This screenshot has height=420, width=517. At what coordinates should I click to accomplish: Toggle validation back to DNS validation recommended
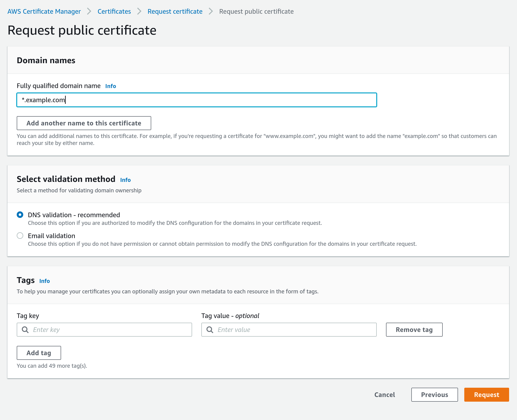(20, 215)
